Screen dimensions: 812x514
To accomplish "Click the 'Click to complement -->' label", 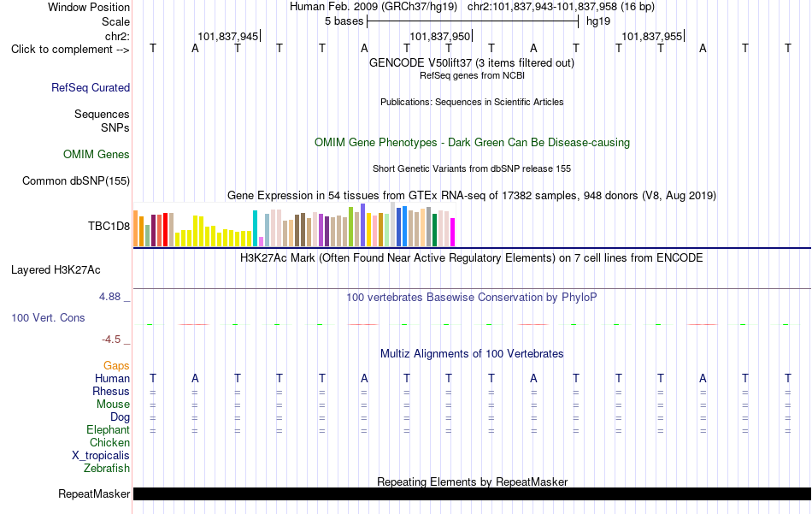I will pyautogui.click(x=70, y=50).
